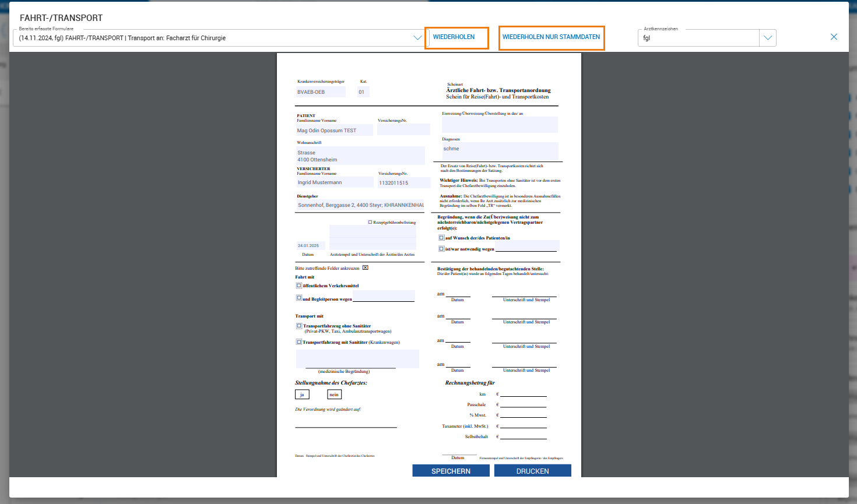Screen dimensions: 857x504
Task: Tick 'und Begleitperson wegen' checkbox
Action: tap(299, 298)
